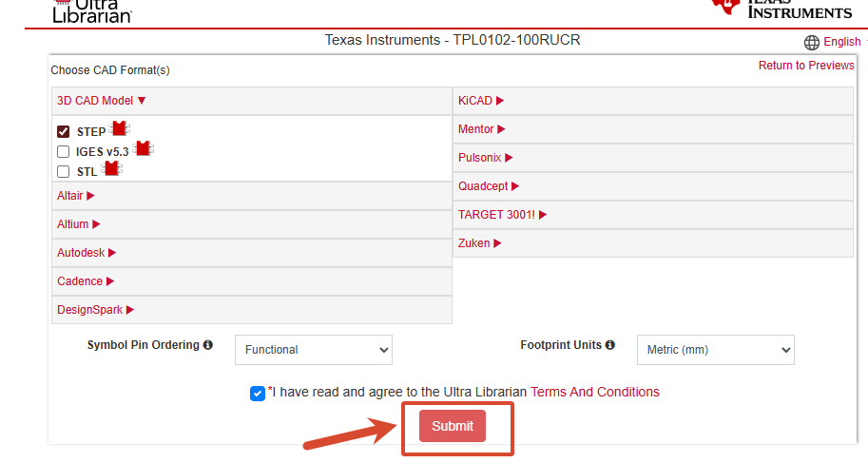Expand the KiCAD format section
The height and width of the screenshot is (463, 868).
point(653,101)
